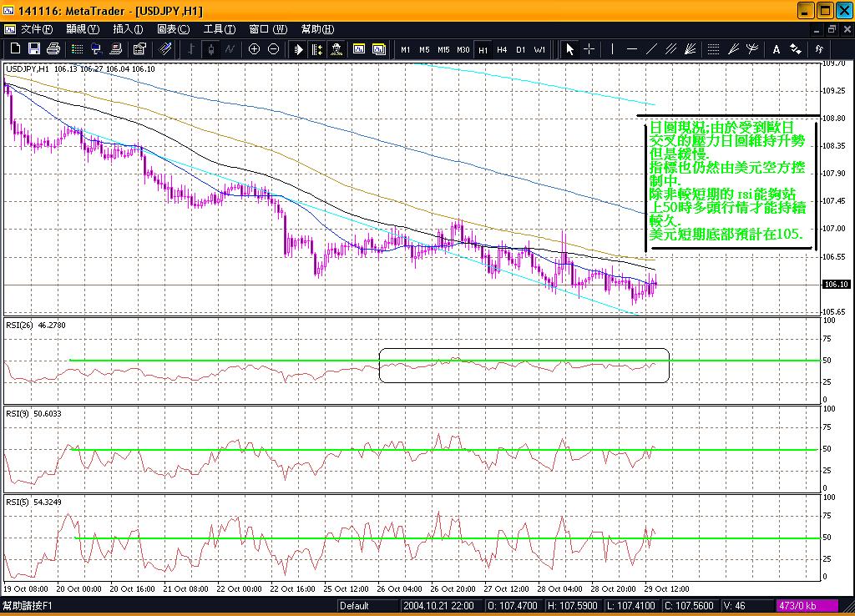Click the RSI(9) 50.6033 label

point(33,414)
